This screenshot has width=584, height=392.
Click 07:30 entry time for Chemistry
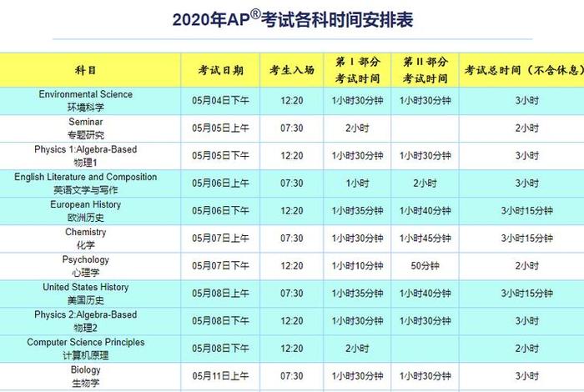click(292, 239)
